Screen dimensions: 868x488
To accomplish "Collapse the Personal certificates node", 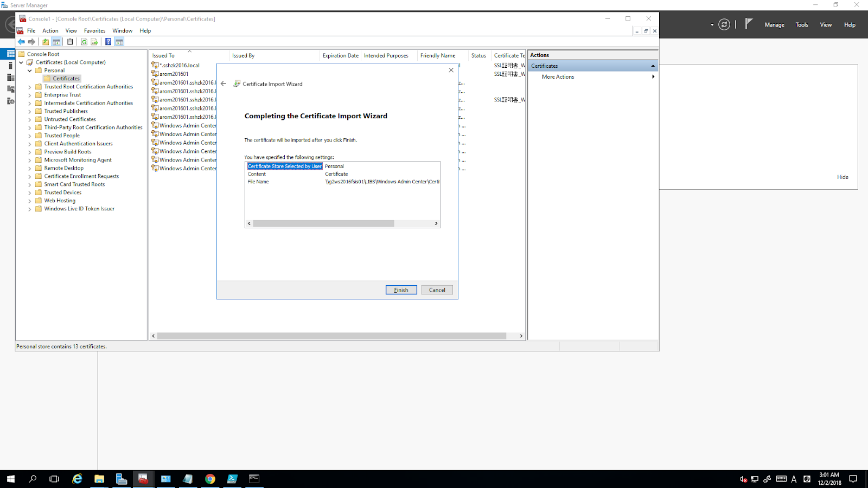I will [x=29, y=70].
